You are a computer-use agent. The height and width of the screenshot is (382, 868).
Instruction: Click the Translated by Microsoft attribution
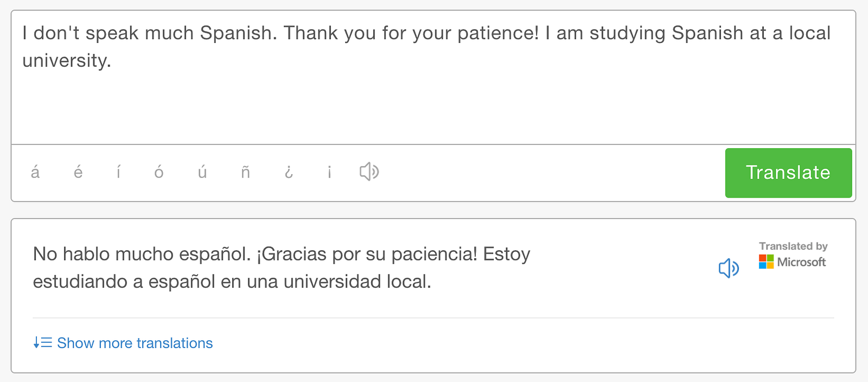point(793,255)
